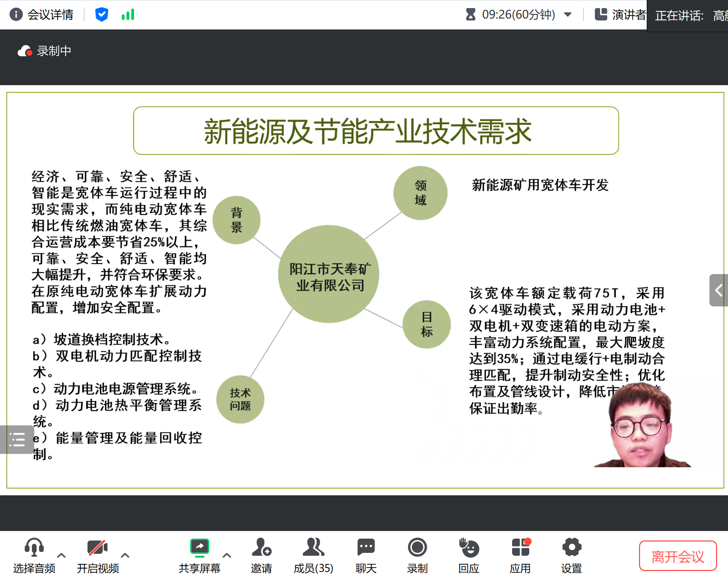The image size is (728, 580).
Task: Click the blue security shield icon
Action: click(102, 14)
